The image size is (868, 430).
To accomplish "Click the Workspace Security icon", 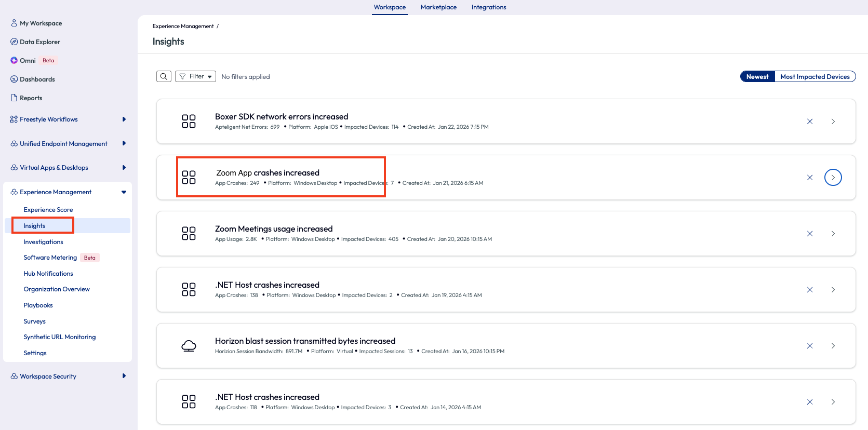I will (x=14, y=376).
